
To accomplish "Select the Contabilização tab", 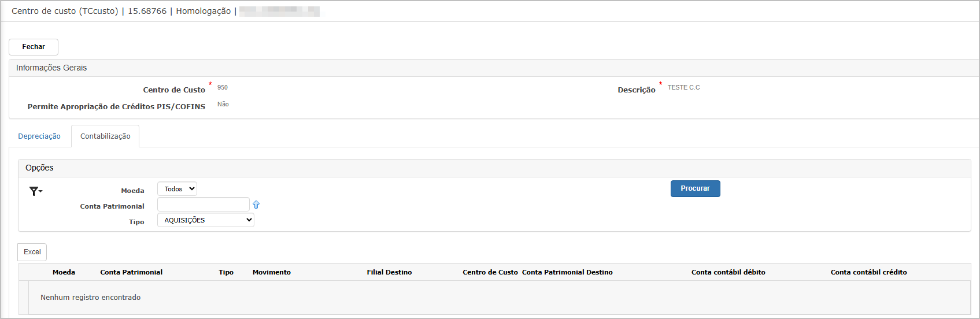I will (105, 136).
